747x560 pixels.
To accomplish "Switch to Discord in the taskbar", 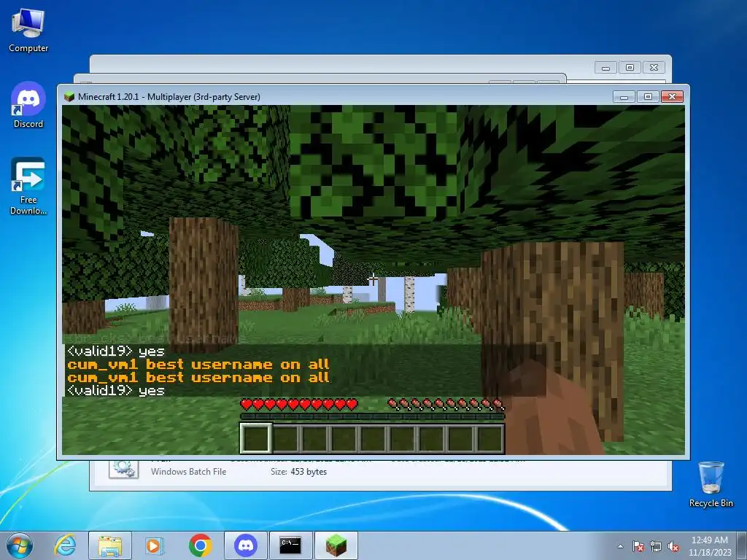I will point(246,545).
